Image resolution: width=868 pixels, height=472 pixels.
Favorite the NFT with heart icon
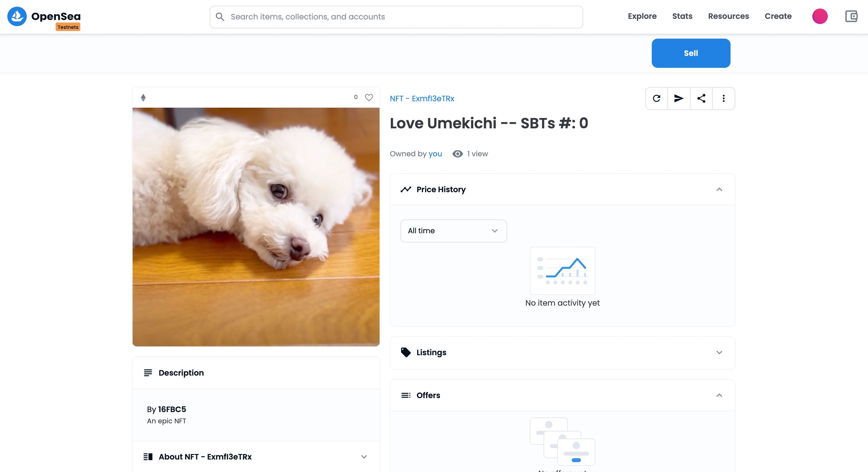369,97
